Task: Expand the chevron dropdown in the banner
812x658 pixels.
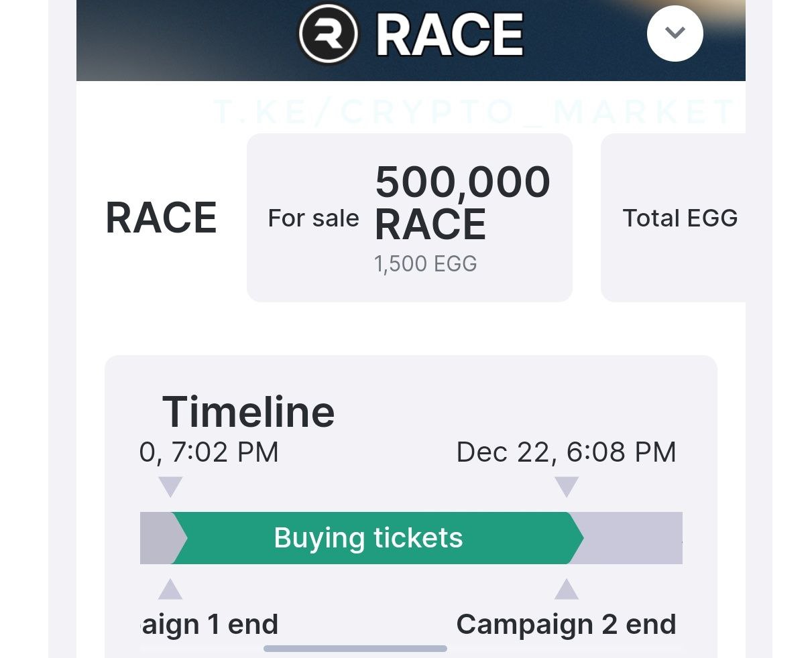Action: (675, 33)
